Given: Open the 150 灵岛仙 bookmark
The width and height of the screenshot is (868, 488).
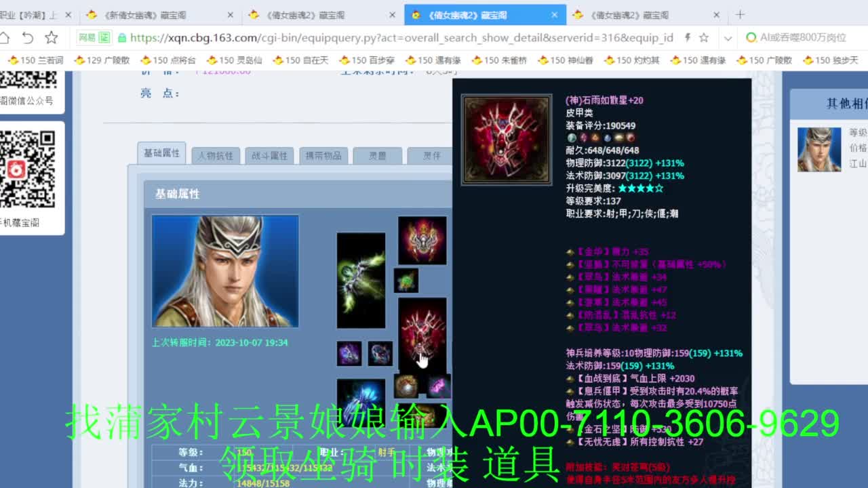Looking at the screenshot, I should (x=234, y=60).
